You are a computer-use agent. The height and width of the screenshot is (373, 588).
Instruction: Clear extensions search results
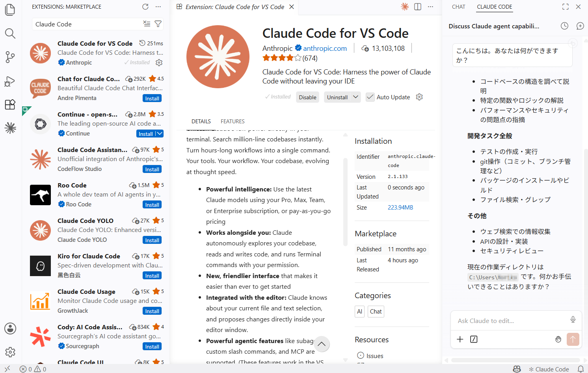click(x=147, y=24)
